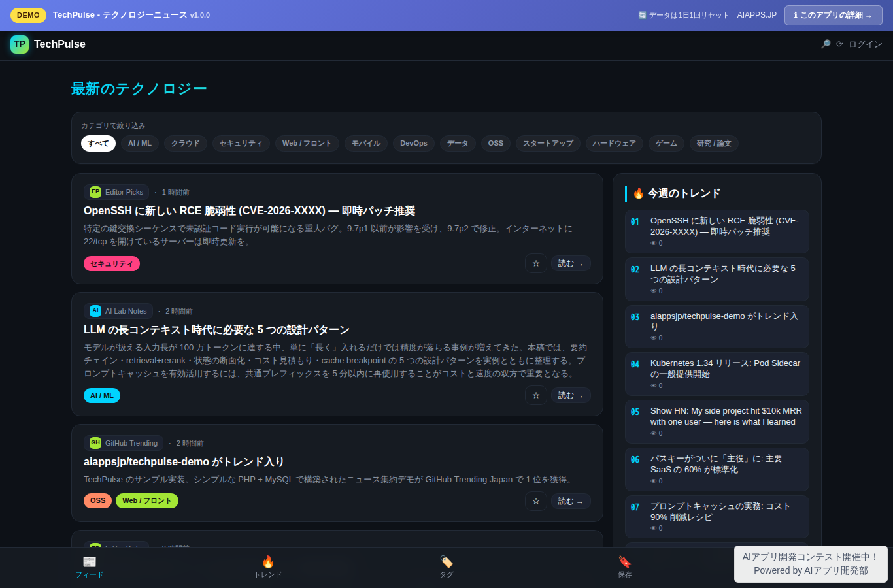
Task: Open the トレンド flame icon in bottom nav
Action: coord(268,562)
